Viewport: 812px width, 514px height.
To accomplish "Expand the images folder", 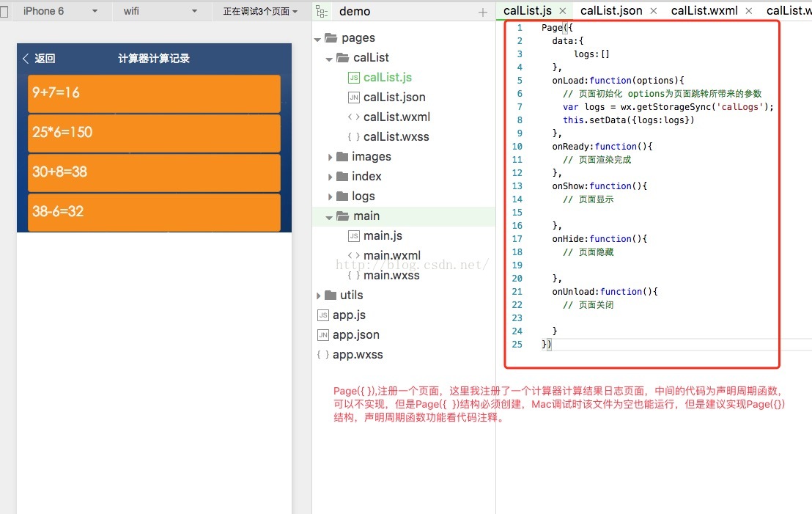I will pyautogui.click(x=331, y=157).
